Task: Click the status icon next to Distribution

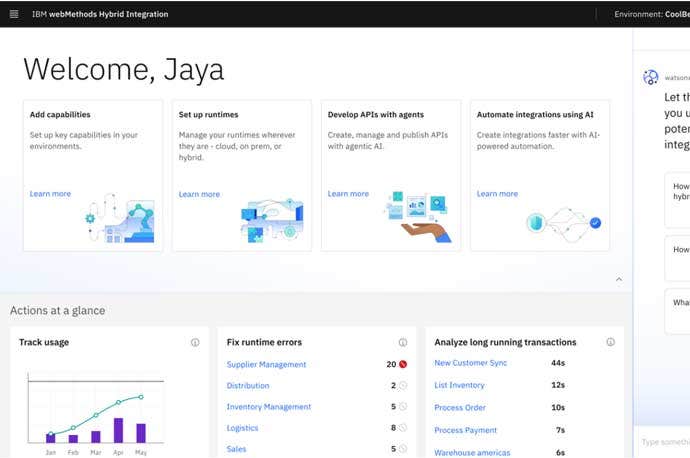Action: [403, 386]
